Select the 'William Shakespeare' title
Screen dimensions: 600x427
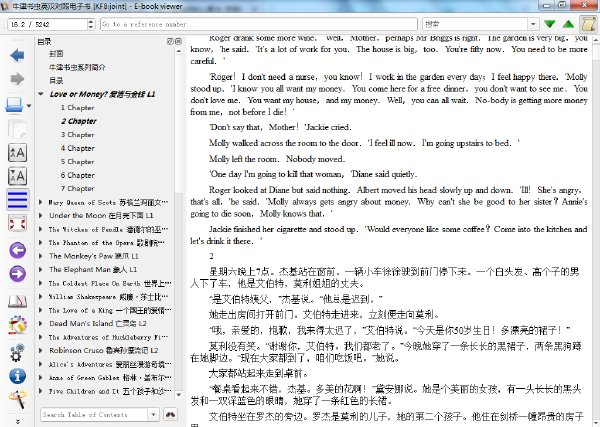click(x=108, y=297)
